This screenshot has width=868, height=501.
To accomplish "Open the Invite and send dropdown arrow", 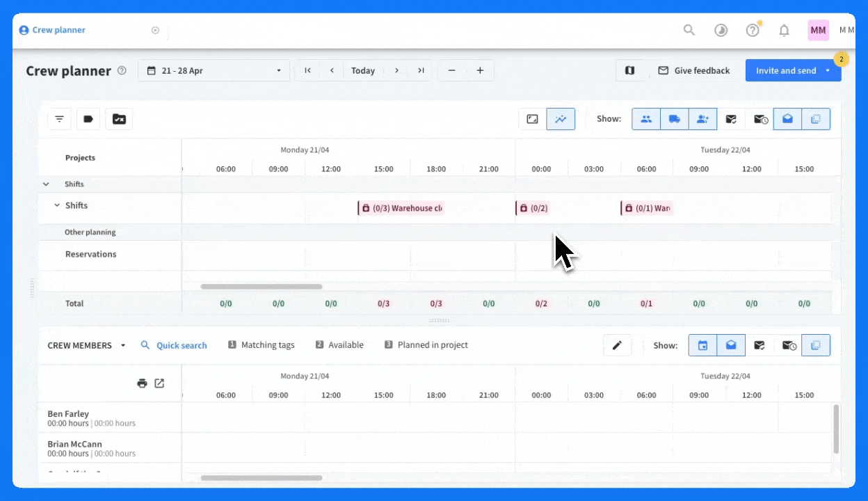I will [828, 70].
